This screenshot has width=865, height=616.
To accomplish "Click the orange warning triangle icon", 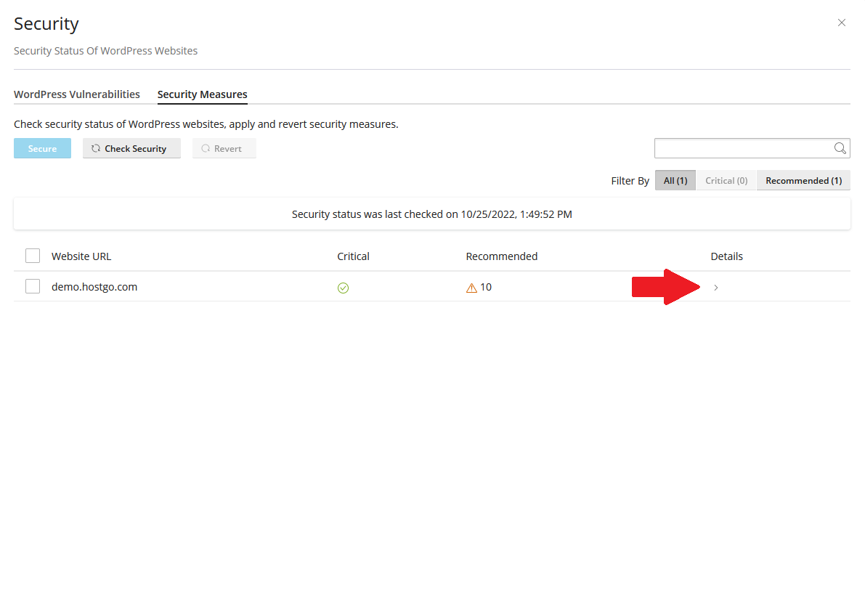I will (471, 288).
